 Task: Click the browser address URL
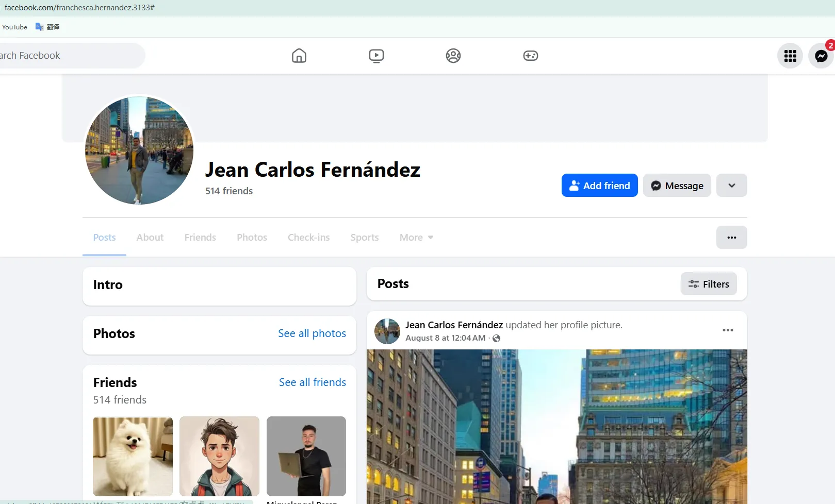79,8
